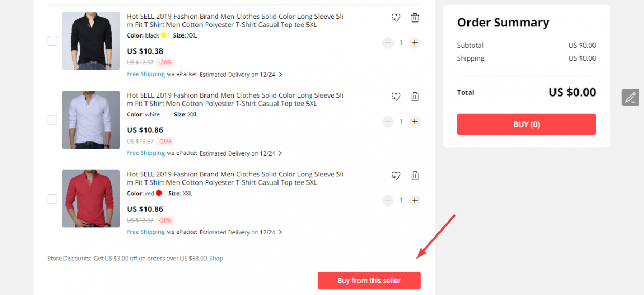
Task: Trash the red shirt item
Action: 415,175
